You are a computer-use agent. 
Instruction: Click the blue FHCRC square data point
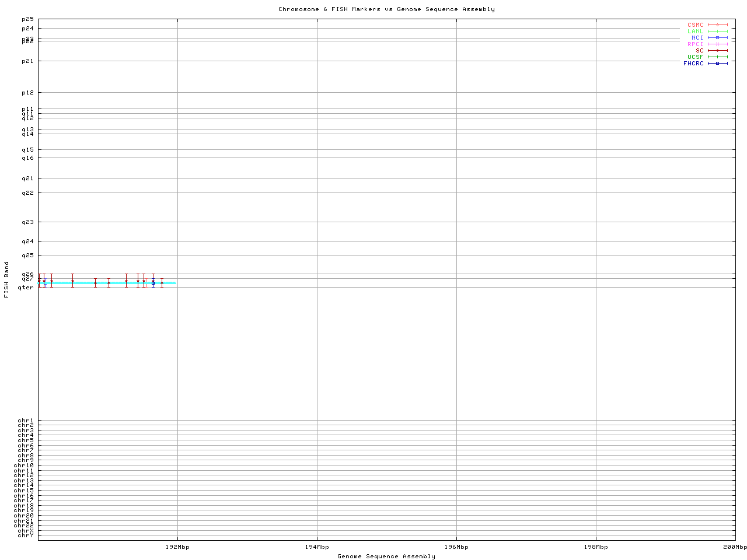click(153, 283)
